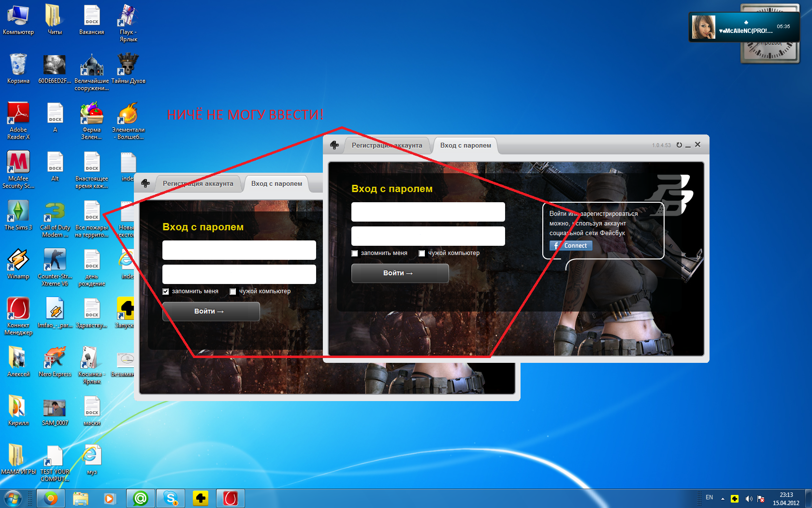Screen dimensions: 812x508
Task: Launch McAfee Security Scan icon
Action: click(x=18, y=169)
